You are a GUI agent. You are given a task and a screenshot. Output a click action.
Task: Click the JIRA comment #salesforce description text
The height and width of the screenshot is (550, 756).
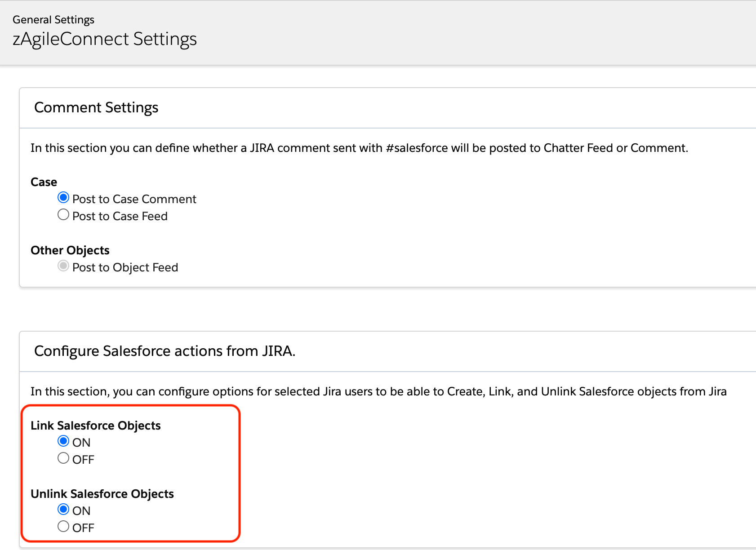(x=359, y=148)
